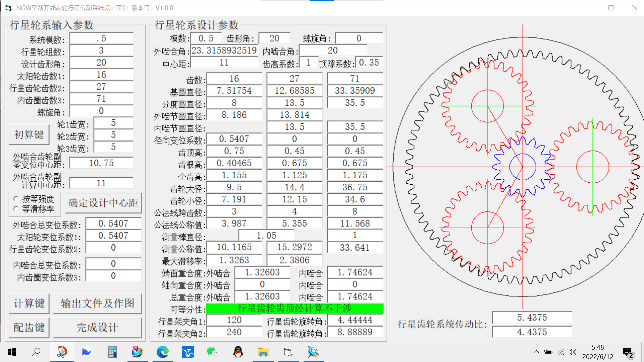The image size is (644, 362).
Task: Click the 内齿圈变位系数3 field
Action: point(113,276)
